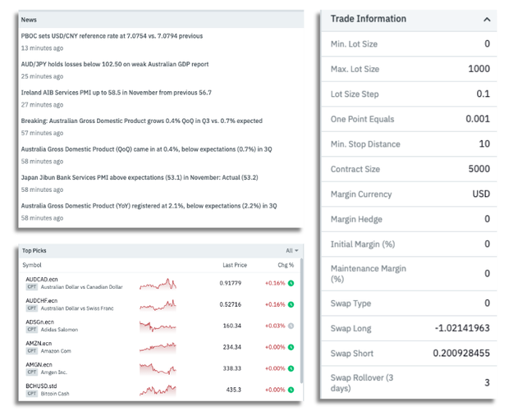Screen dimensions: 518x420
Task: Click the Amazon Com mini price chart
Action: 158,348
